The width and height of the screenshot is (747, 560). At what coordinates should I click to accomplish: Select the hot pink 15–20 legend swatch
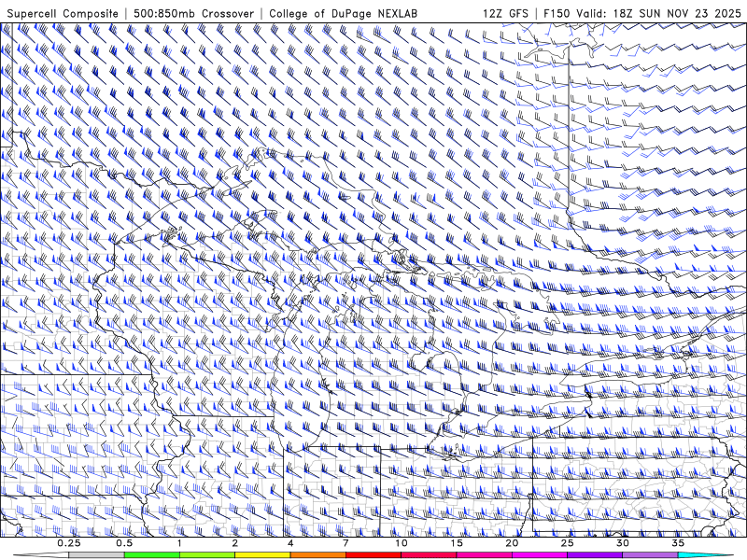pyautogui.click(x=484, y=555)
